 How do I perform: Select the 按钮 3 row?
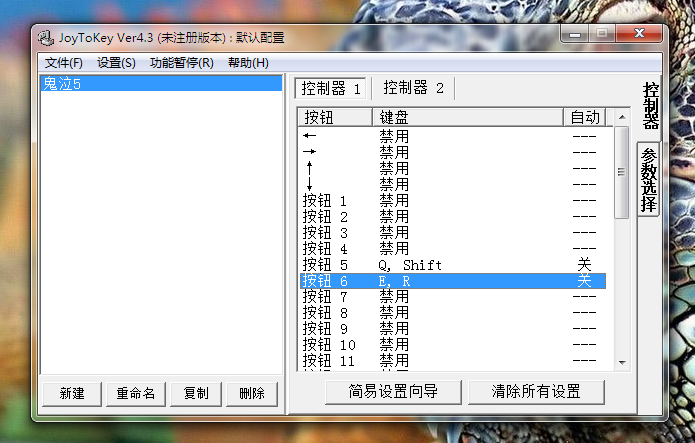click(x=453, y=232)
